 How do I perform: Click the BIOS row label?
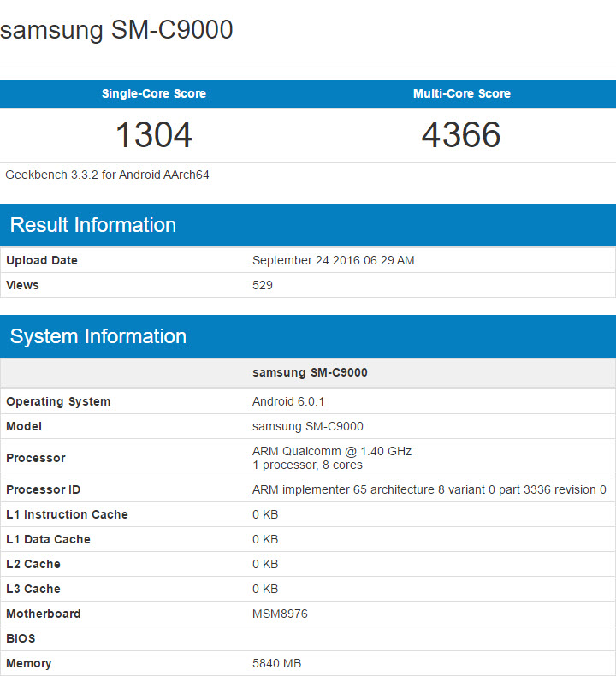21,638
